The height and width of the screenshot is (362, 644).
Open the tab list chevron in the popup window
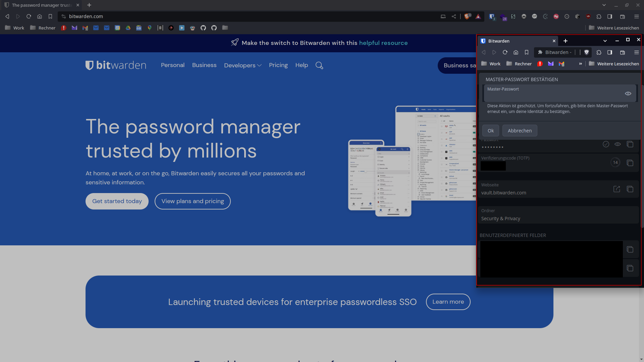(x=605, y=41)
